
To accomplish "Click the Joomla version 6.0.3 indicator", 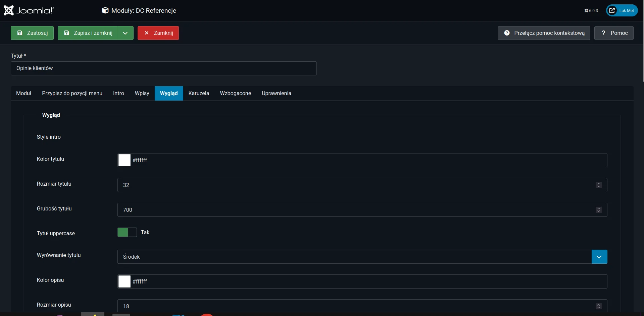I will (591, 11).
